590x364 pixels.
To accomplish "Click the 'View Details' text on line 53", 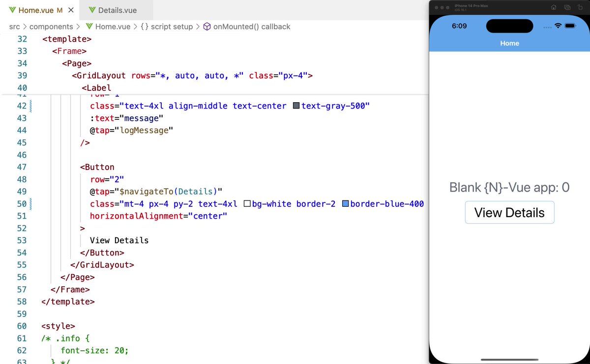I will pos(119,241).
